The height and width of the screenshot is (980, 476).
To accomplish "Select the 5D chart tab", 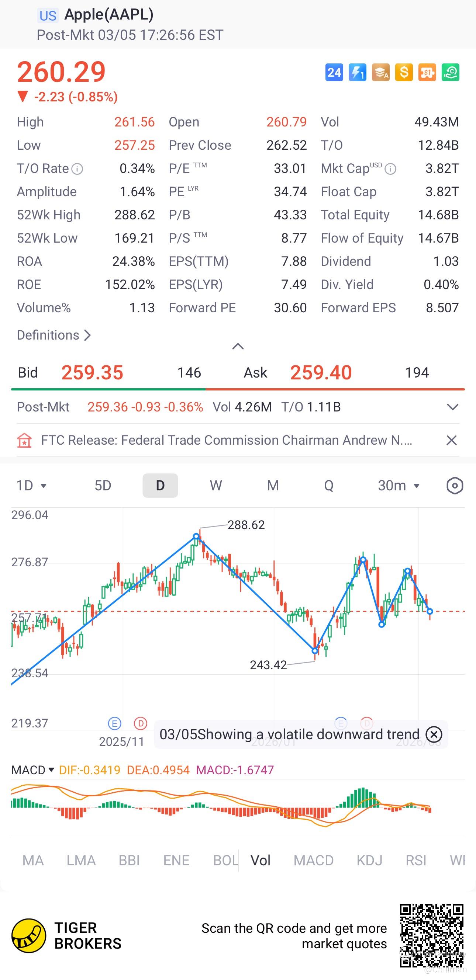I will [103, 486].
